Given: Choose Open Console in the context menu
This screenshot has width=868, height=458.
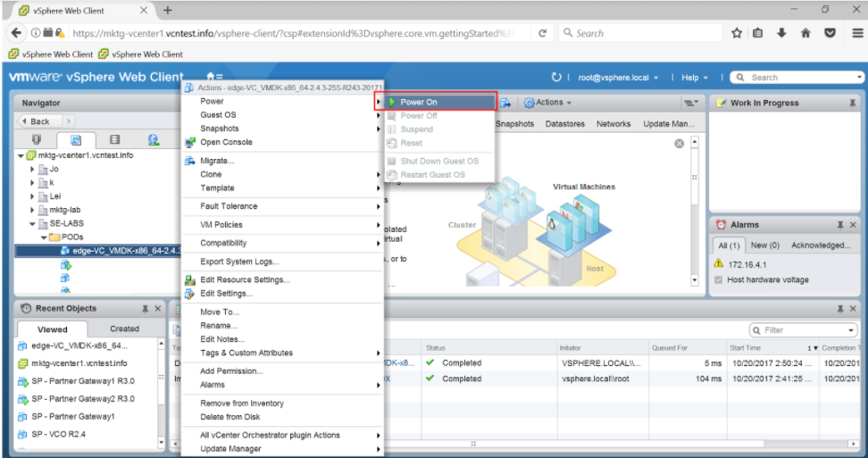Looking at the screenshot, I should (226, 142).
